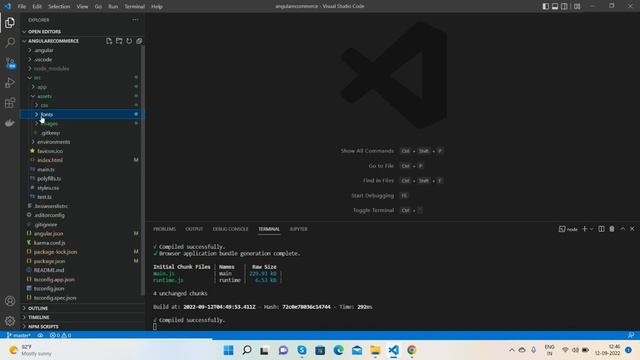This screenshot has width=640, height=360.
Task: Open the Source Control view
Action: 10,63
